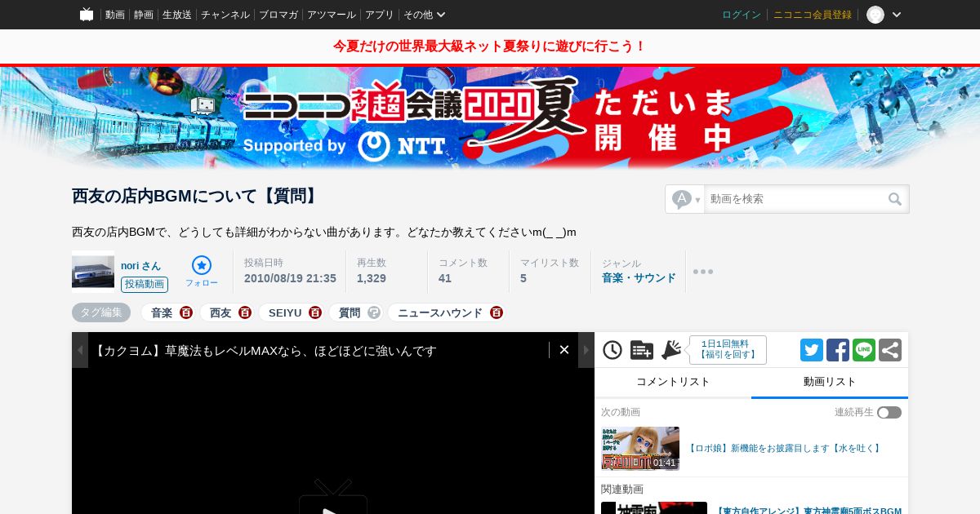Click ニコニコ会員登録 link
Screen dimensions: 980x514
[813, 15]
